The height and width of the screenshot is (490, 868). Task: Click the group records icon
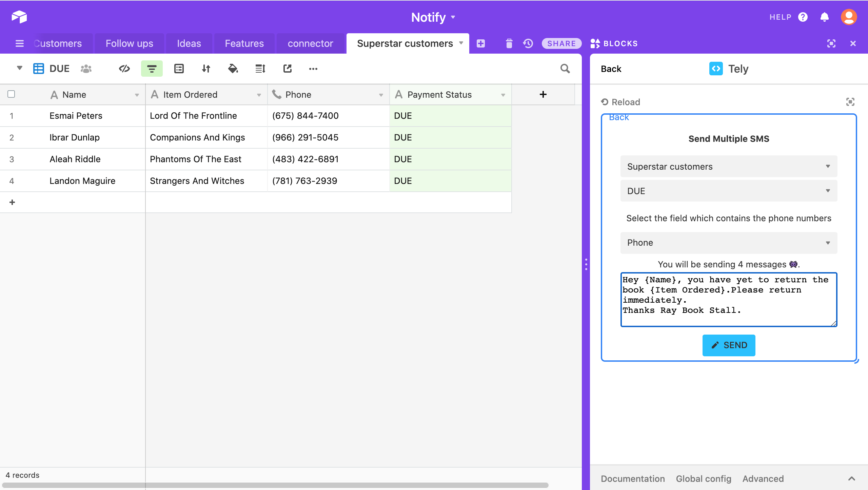click(x=179, y=69)
